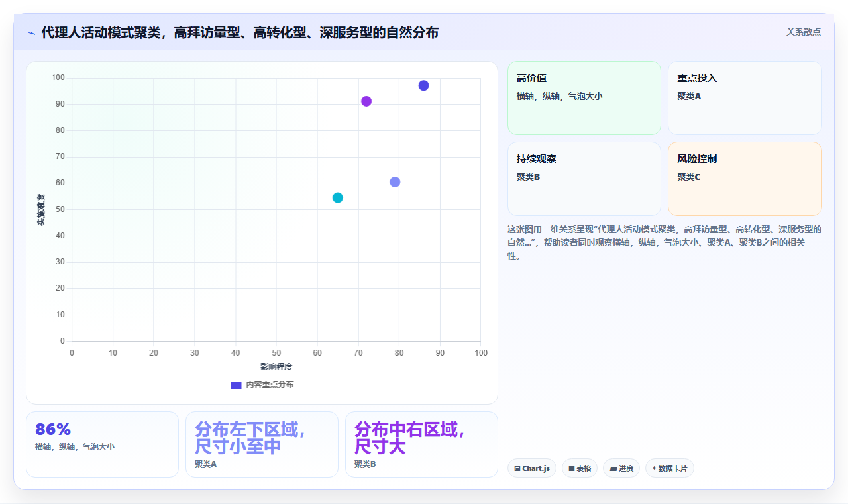Click the 表格 tag chip
This screenshot has width=848, height=504.
coord(580,468)
